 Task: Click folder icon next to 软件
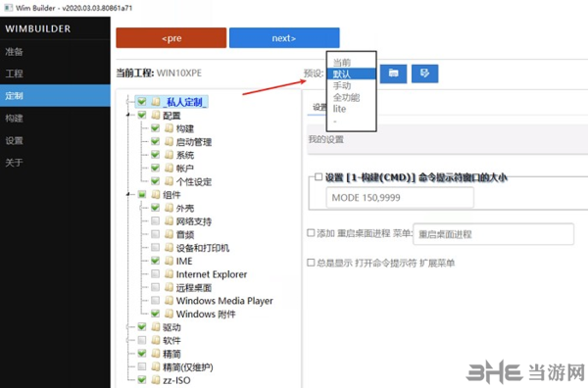pos(156,340)
